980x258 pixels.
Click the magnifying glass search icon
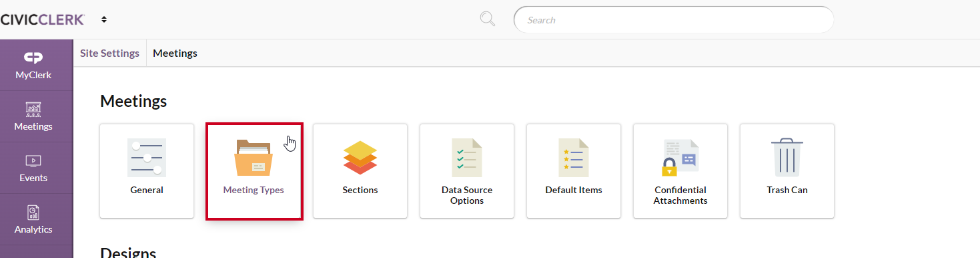coord(488,19)
